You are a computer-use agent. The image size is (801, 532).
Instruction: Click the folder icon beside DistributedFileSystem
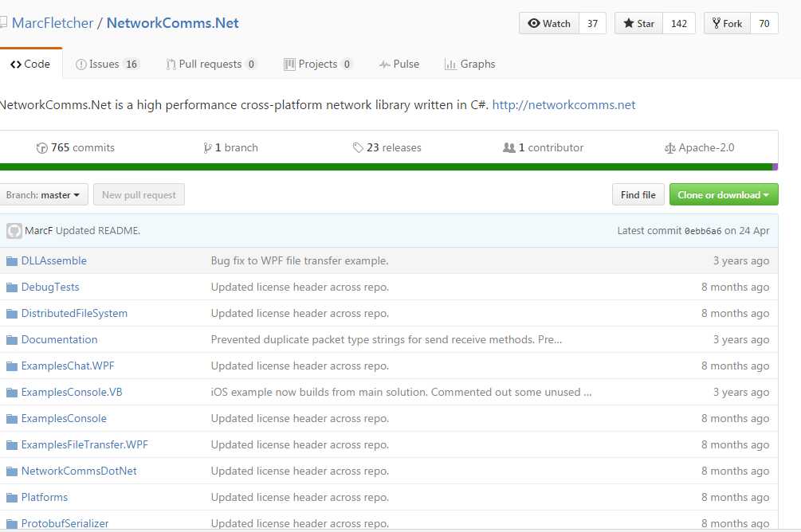click(x=12, y=314)
